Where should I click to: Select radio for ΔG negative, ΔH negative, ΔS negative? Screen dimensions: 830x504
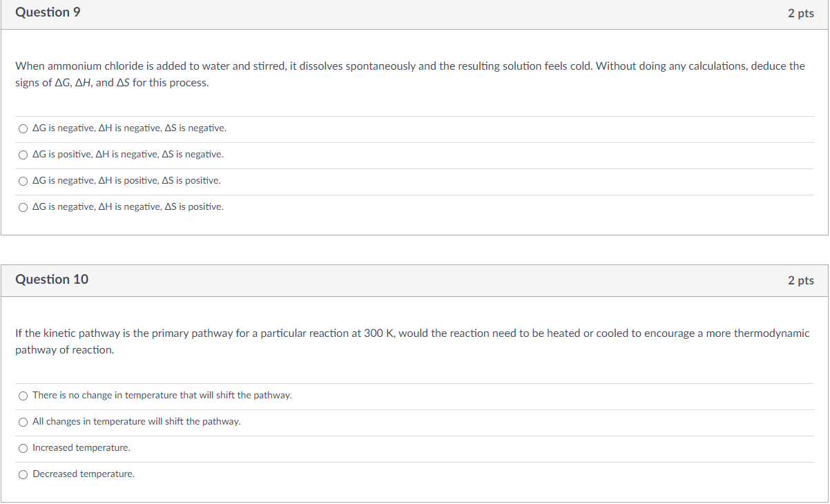(x=23, y=128)
